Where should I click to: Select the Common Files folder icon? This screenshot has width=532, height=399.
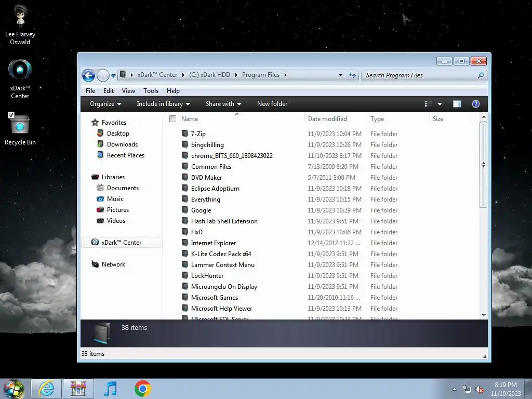pos(185,166)
